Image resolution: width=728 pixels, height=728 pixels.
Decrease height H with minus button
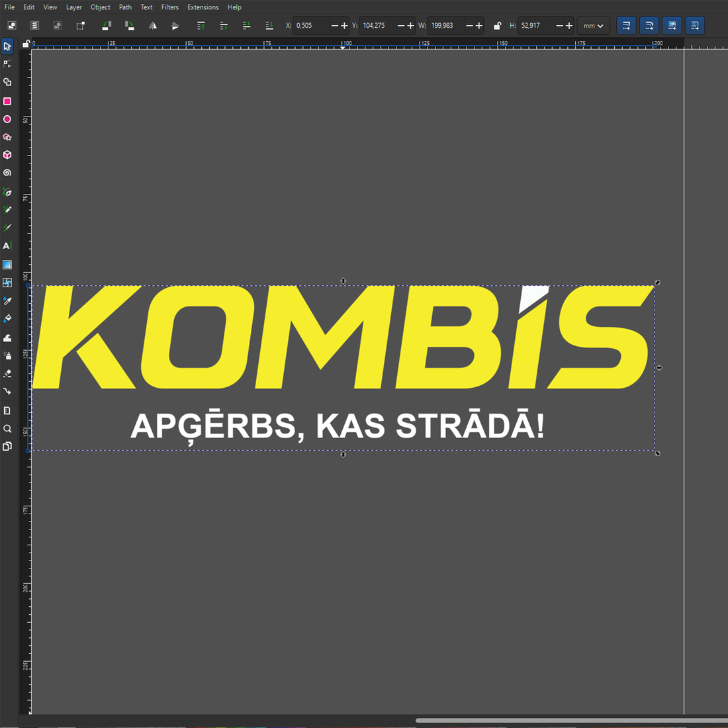click(559, 26)
